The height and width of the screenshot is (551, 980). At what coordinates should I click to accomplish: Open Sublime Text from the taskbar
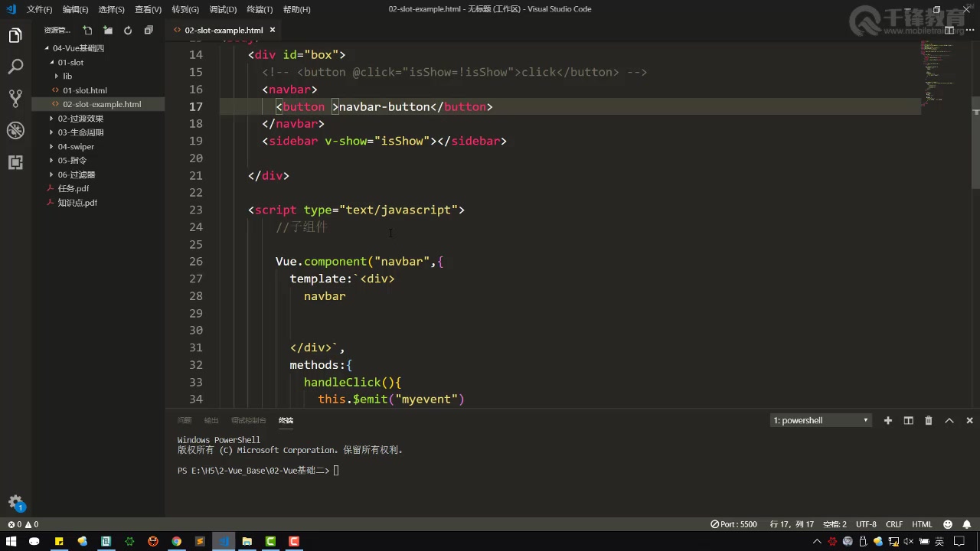click(x=200, y=541)
